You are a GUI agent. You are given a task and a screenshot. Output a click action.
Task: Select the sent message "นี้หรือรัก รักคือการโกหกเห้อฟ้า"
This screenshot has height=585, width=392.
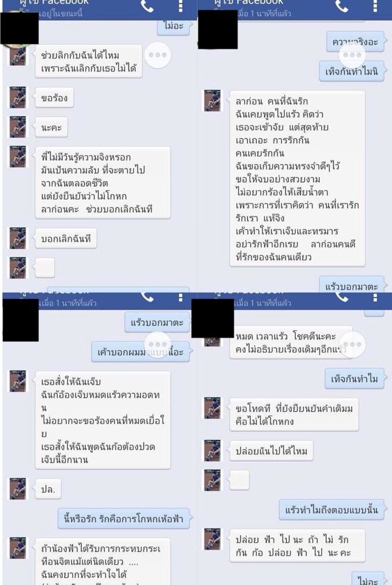[124, 518]
